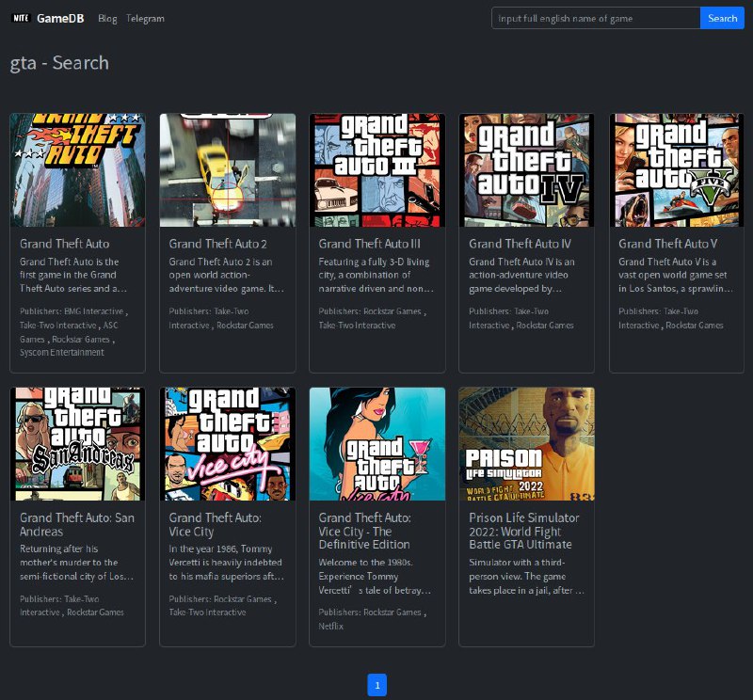
Task: Open the Grand Theft Auto 2 cover image
Action: [228, 170]
